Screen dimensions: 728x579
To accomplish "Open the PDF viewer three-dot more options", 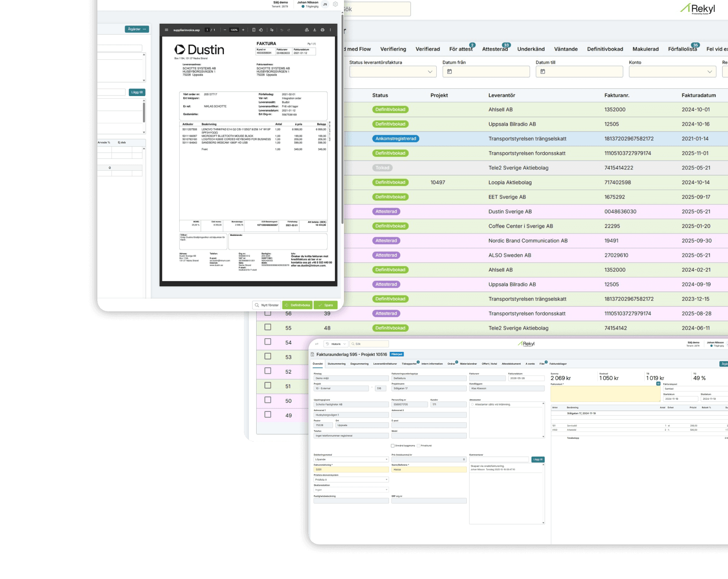I will 330,30.
